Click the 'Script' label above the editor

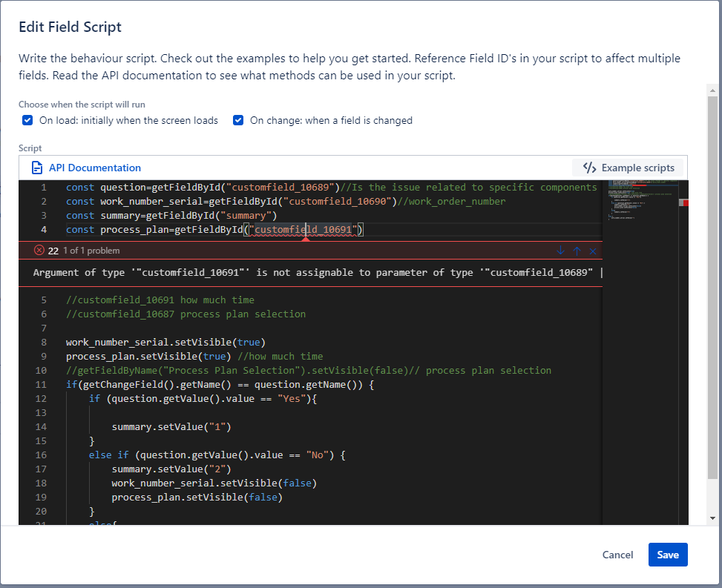click(x=30, y=148)
